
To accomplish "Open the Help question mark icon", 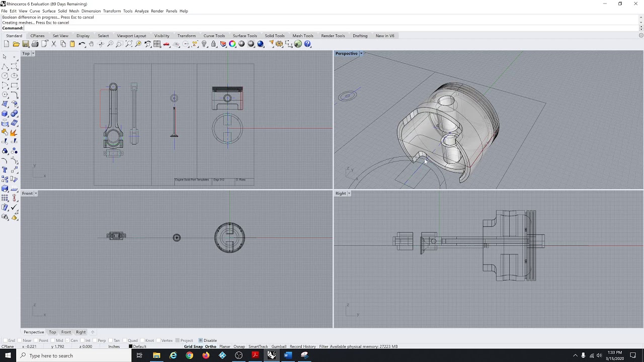I will pos(307,44).
